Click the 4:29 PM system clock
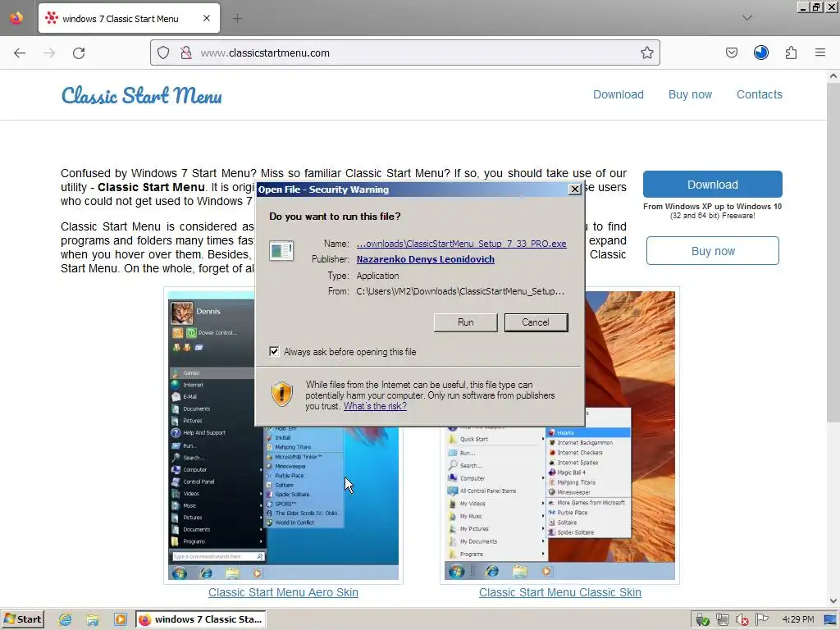Screen dimensions: 840x630 797,619
